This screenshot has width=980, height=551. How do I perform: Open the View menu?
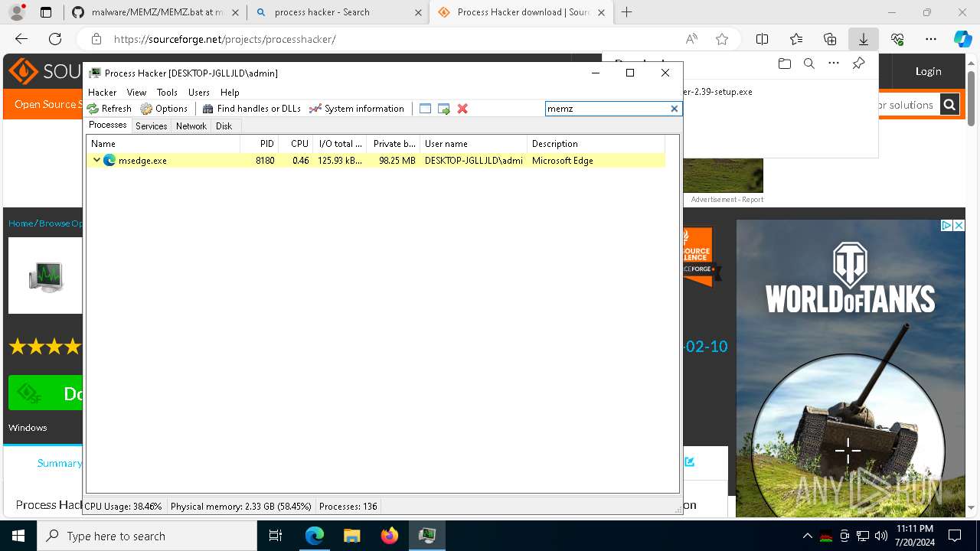(x=136, y=92)
